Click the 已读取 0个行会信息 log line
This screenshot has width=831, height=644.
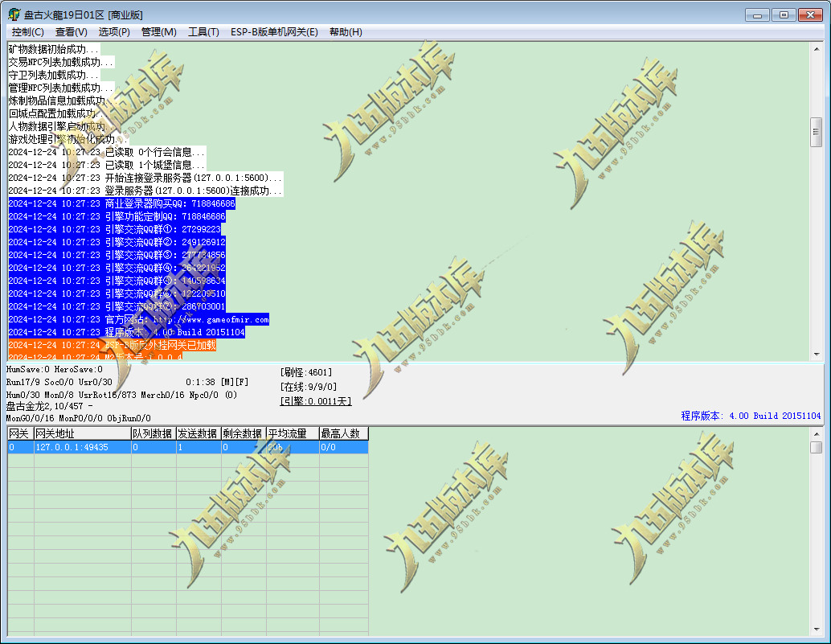(x=107, y=153)
